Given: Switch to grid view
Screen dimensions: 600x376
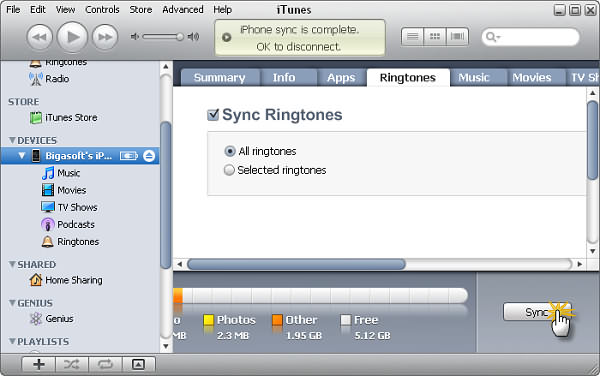Looking at the screenshot, I should point(435,37).
